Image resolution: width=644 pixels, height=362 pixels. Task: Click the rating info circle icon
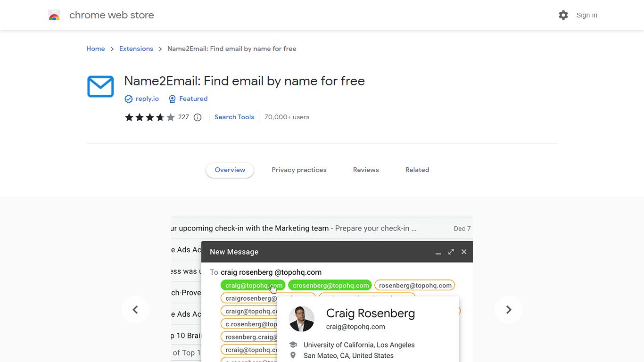pyautogui.click(x=198, y=117)
